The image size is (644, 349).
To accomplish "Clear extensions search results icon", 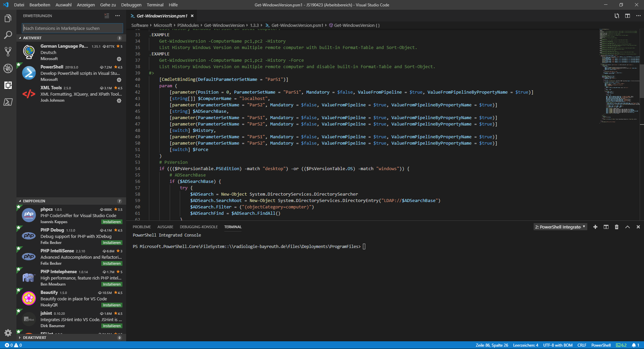I will [x=107, y=16].
